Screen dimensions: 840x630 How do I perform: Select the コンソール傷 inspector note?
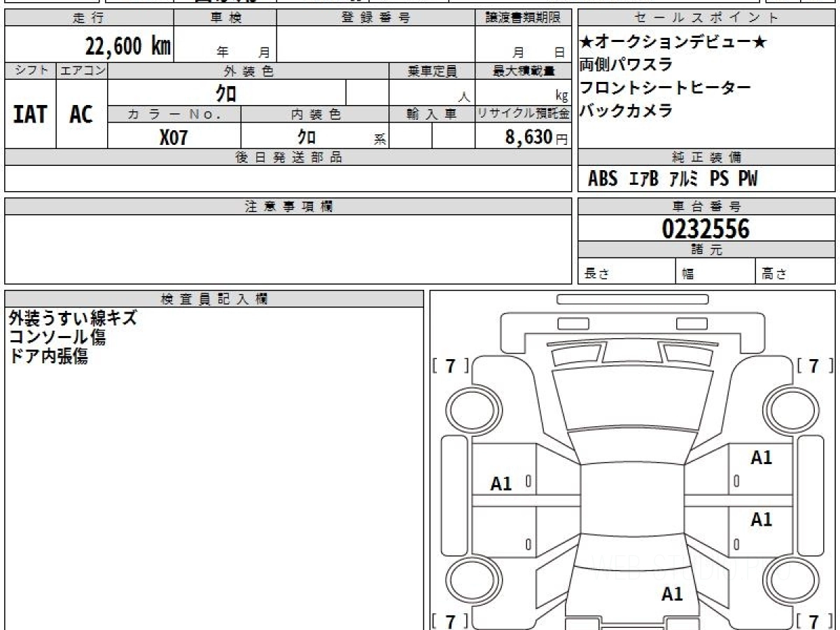point(57,337)
